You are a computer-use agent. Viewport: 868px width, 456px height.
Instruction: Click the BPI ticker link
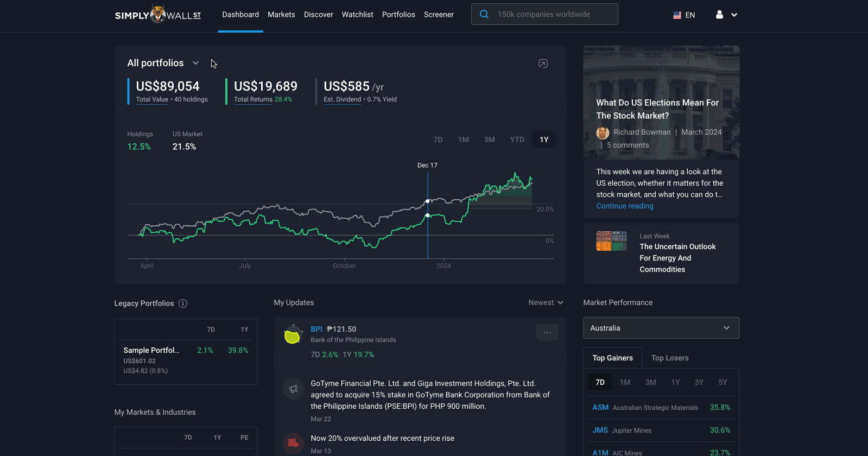coord(316,329)
